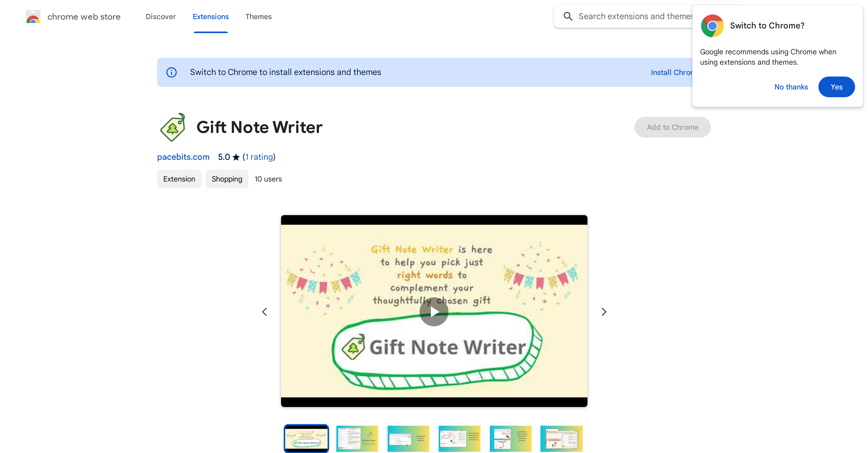This screenshot has width=868, height=453.
Task: Play the Gift Note Writer promo video
Action: pos(434,312)
